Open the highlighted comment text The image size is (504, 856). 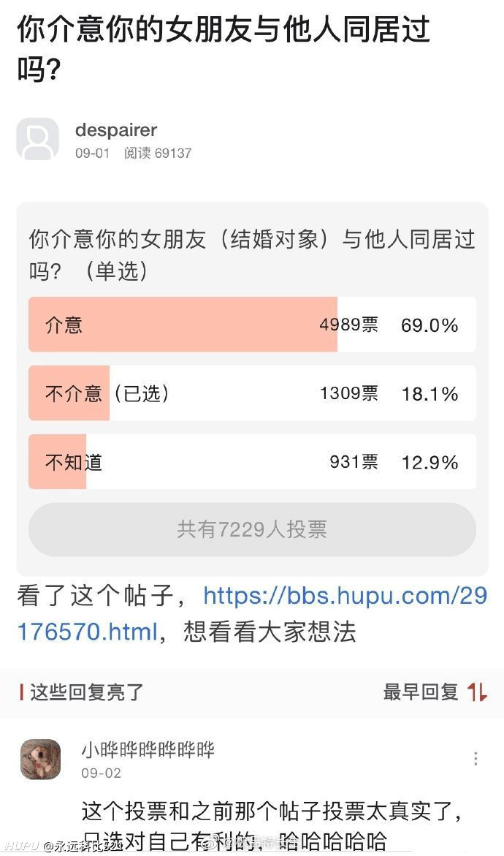point(272,825)
